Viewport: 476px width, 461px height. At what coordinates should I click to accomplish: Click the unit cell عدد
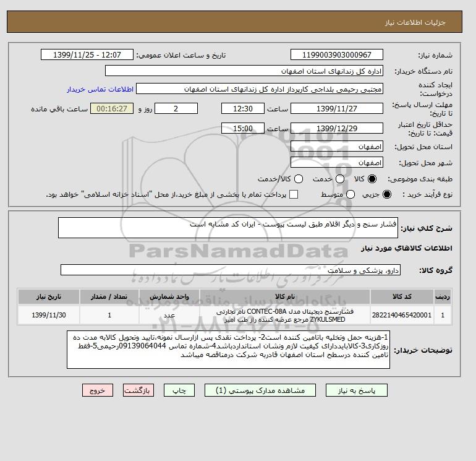point(169,315)
